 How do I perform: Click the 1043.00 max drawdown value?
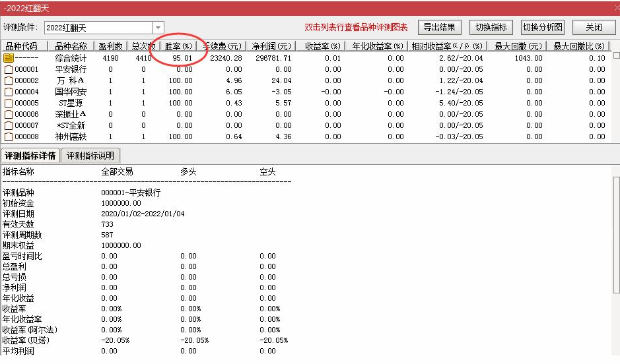(528, 58)
